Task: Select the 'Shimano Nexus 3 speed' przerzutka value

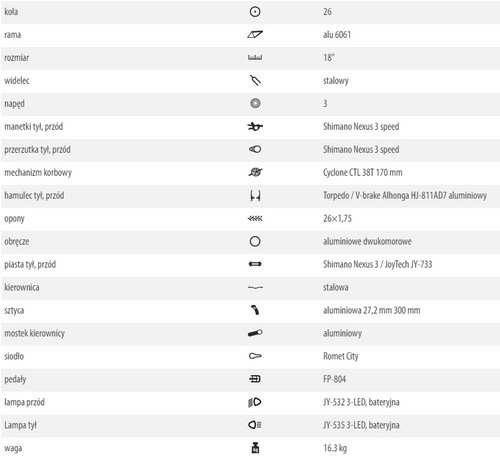Action: click(361, 150)
